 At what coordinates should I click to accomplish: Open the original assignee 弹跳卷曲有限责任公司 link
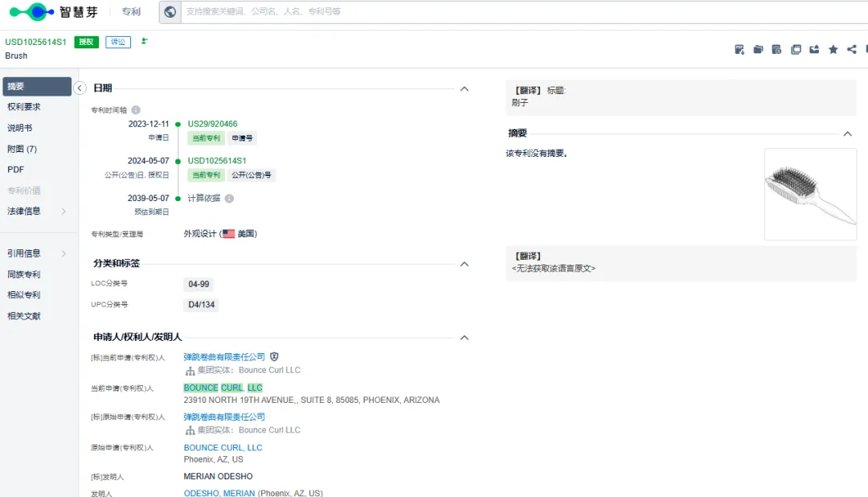(x=224, y=417)
